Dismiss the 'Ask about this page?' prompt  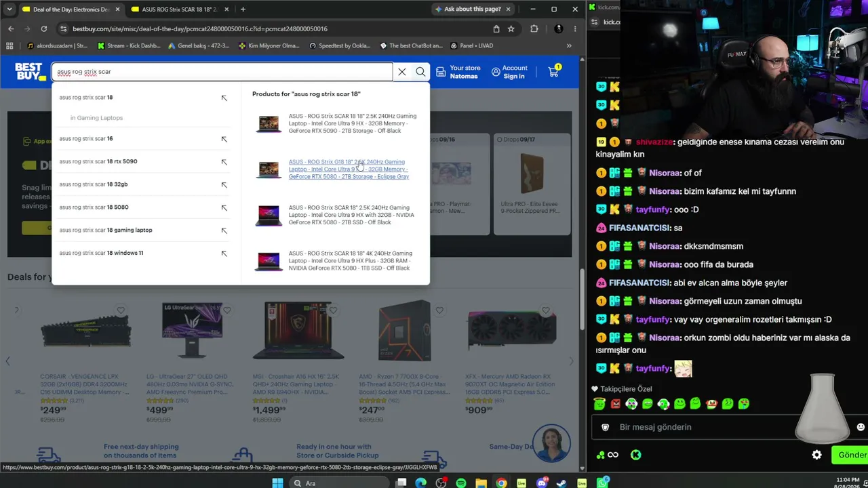[508, 9]
